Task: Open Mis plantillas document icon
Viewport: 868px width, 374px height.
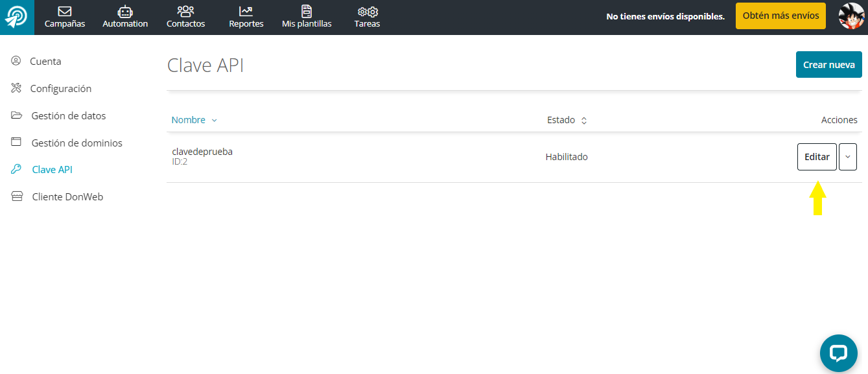Action: [307, 11]
